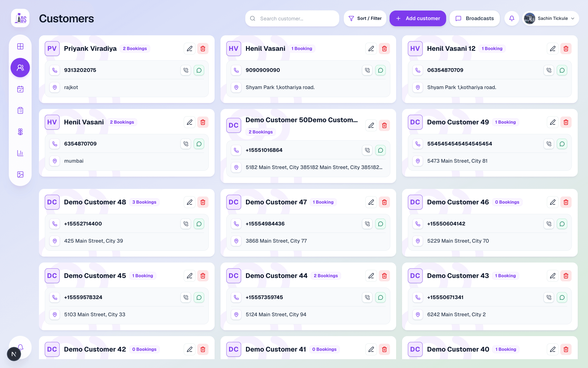This screenshot has width=588, height=368.
Task: Click the 0 Bookings badge for Demo Customer 46
Action: (x=507, y=202)
